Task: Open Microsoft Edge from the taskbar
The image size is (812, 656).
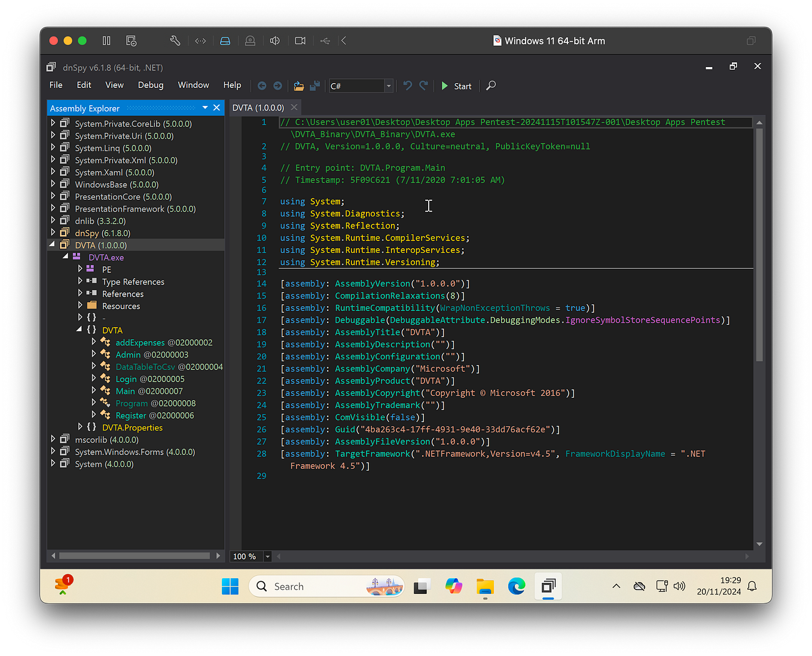Action: coord(517,586)
